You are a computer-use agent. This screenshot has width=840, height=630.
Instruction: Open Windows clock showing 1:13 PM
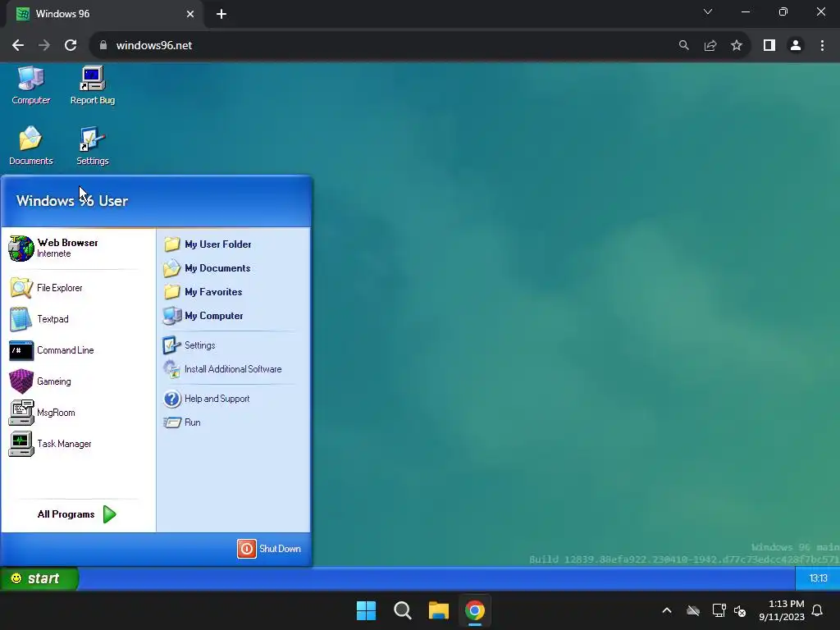[x=782, y=610]
